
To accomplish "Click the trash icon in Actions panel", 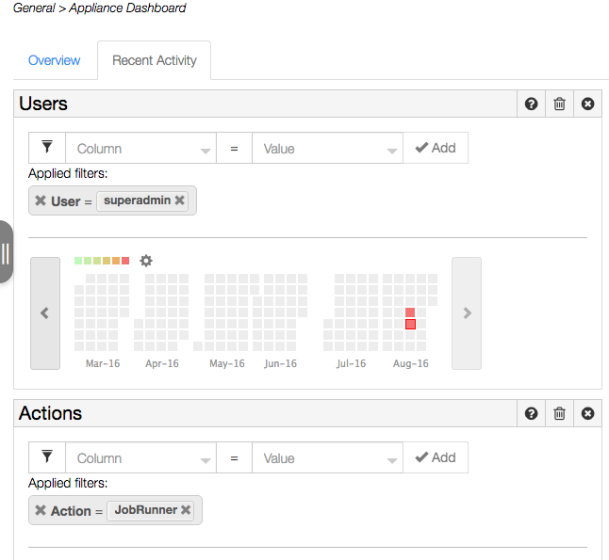I will coord(559,413).
